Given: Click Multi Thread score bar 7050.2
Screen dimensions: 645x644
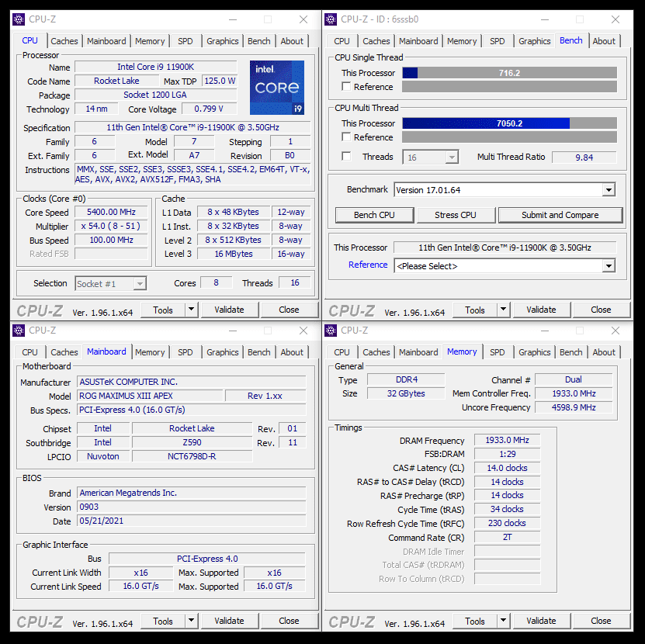Looking at the screenshot, I should (x=510, y=123).
